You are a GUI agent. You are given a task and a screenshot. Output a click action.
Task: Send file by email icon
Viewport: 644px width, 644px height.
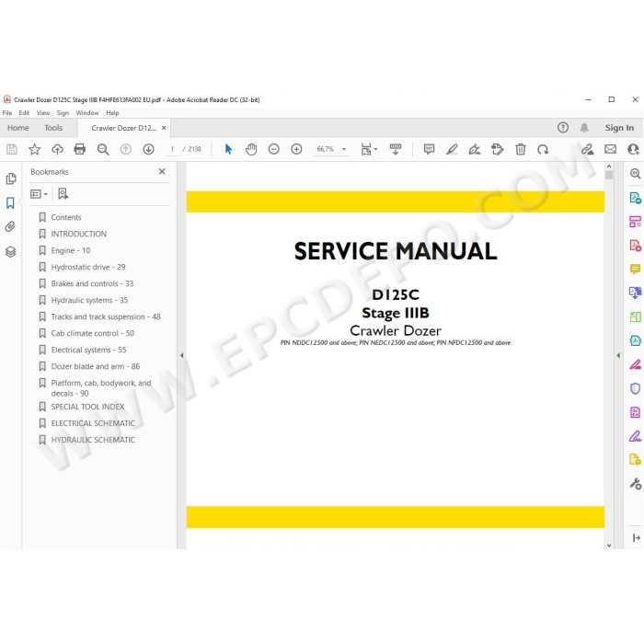(610, 149)
